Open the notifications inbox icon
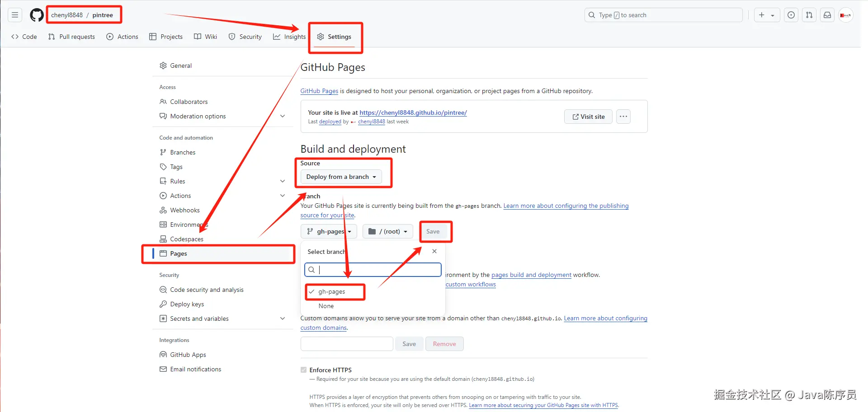 827,15
